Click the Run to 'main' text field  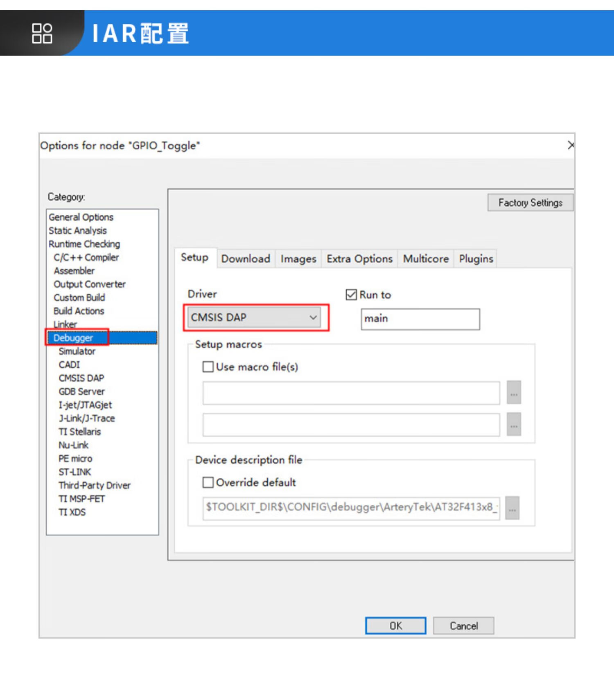pos(420,319)
